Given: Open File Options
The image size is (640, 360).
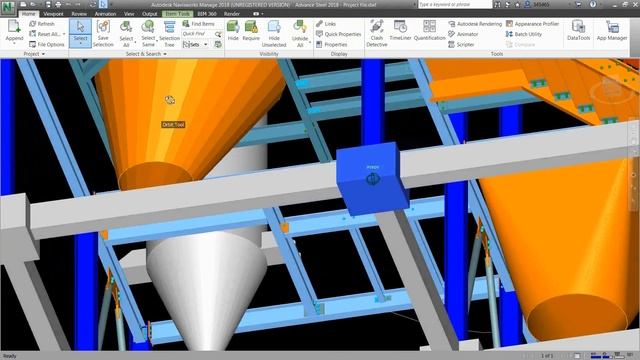Looking at the screenshot, I should coord(47,44).
